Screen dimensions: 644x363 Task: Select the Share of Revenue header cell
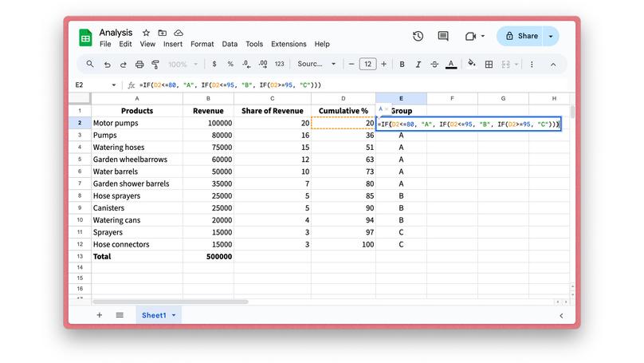(x=273, y=111)
